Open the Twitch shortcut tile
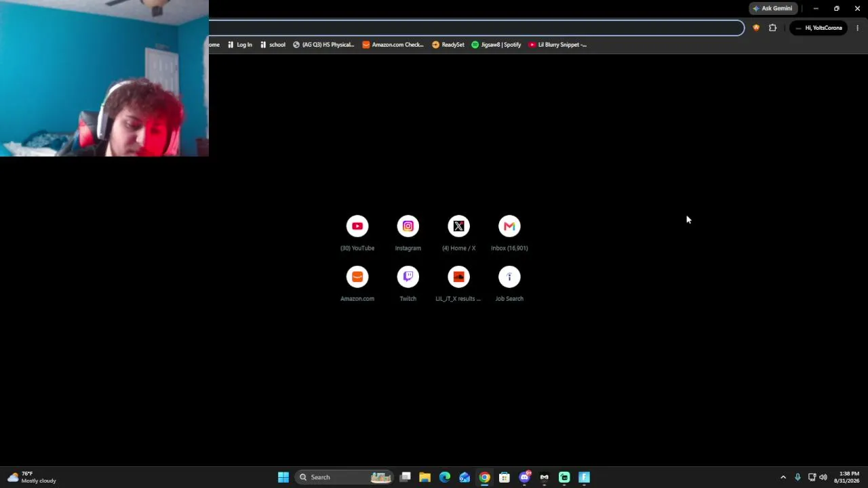Screen dimensions: 868x488 [408, 284]
